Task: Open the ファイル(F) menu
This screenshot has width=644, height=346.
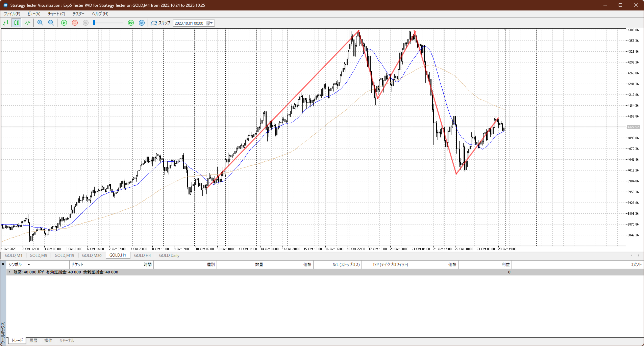Action: coord(12,14)
